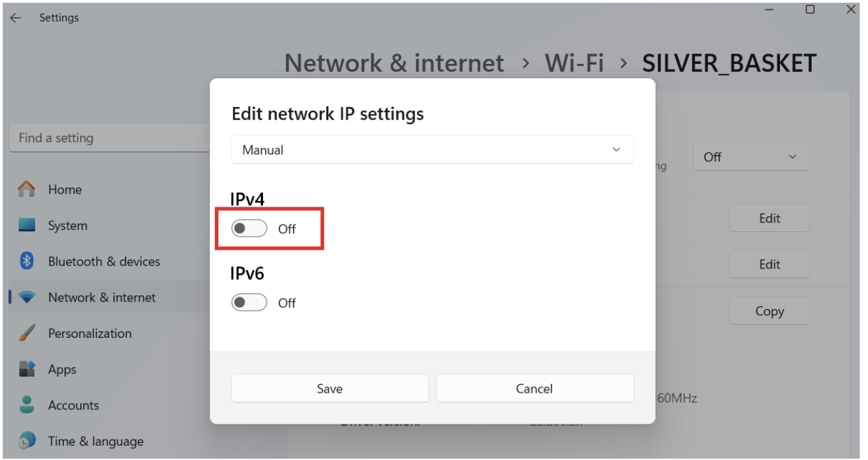The height and width of the screenshot is (460, 868).
Task: Click the top Edit button
Action: pos(769,218)
